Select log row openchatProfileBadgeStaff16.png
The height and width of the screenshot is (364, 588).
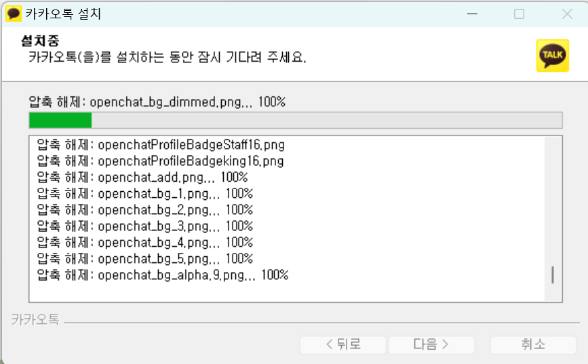tap(161, 144)
